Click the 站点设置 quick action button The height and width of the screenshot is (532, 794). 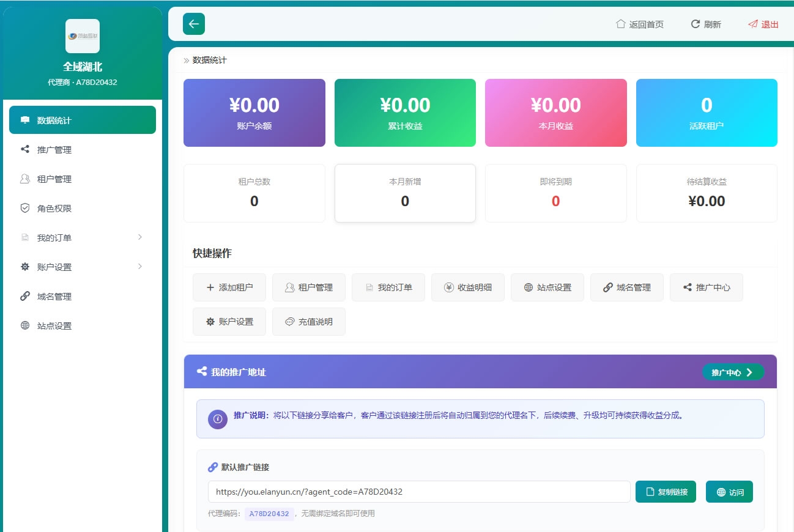click(547, 287)
